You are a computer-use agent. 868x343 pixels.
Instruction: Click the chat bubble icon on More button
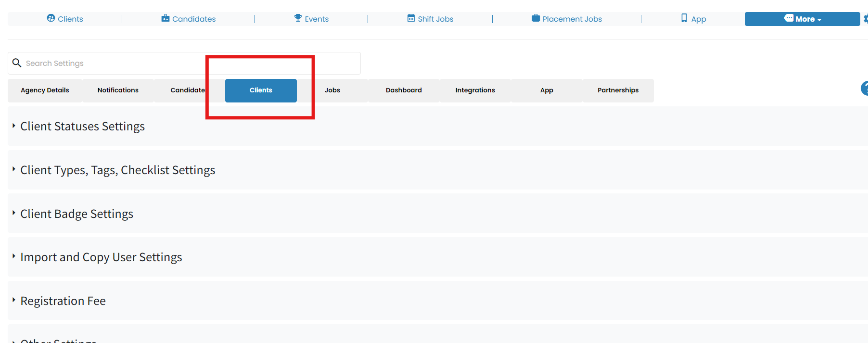tap(789, 18)
